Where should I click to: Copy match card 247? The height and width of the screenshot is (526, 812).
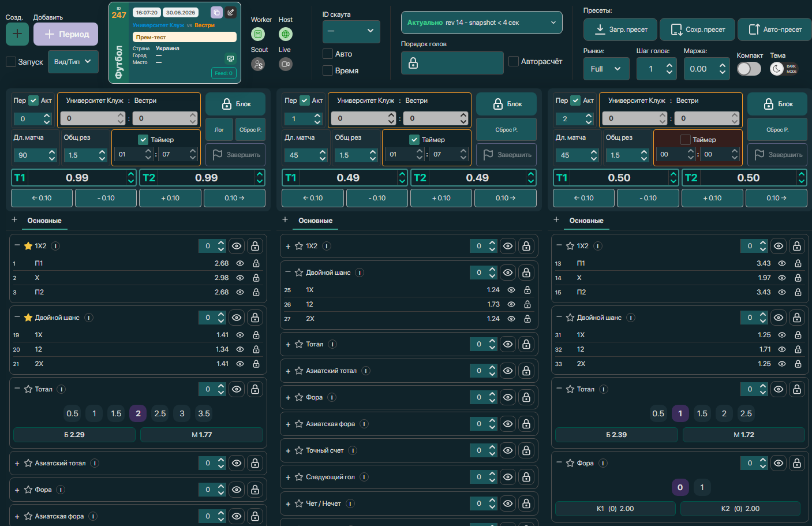[x=216, y=12]
